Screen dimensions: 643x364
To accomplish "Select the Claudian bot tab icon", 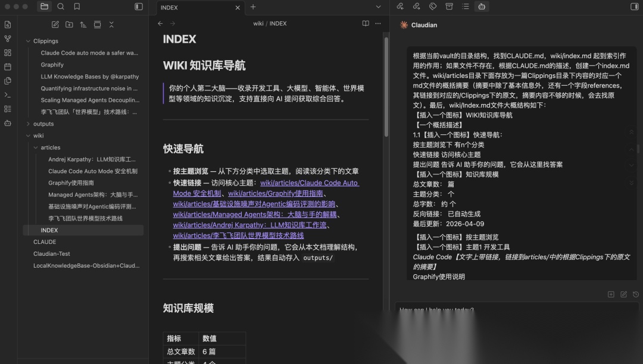I will 482,7.
